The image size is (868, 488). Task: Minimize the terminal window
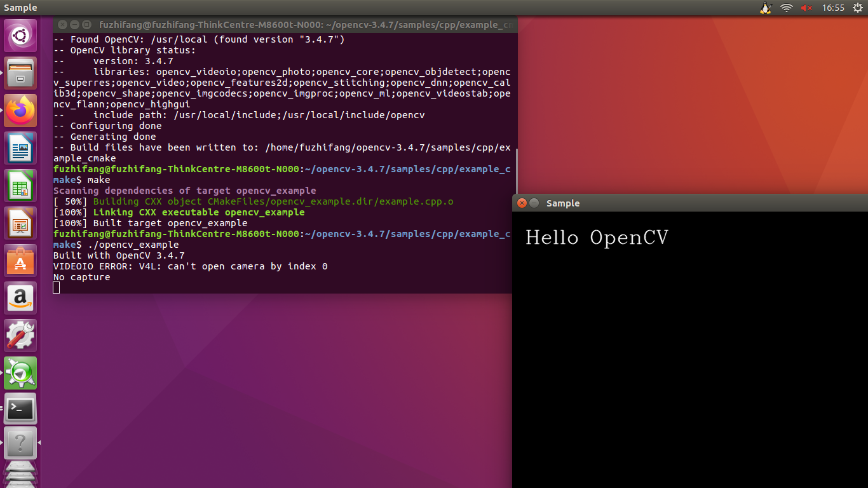pos(74,25)
